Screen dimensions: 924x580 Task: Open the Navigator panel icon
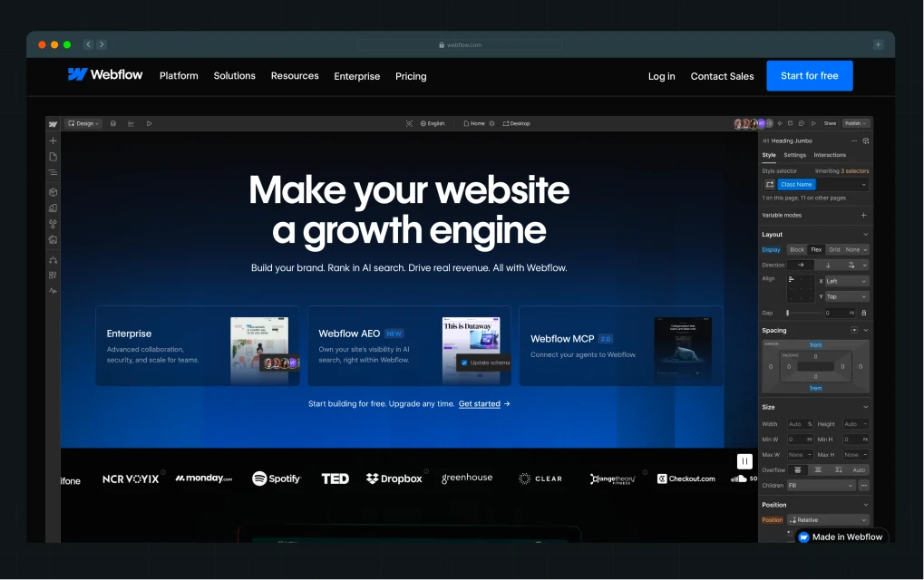pyautogui.click(x=53, y=172)
